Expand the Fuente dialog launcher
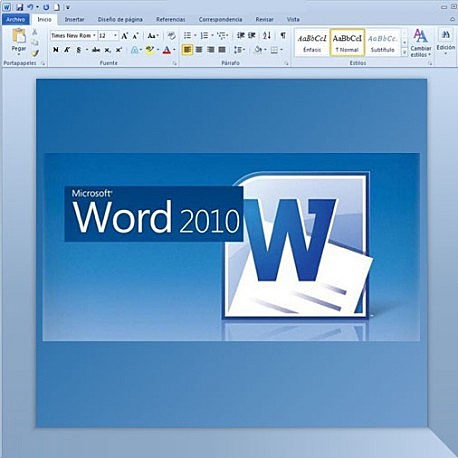 pyautogui.click(x=175, y=63)
